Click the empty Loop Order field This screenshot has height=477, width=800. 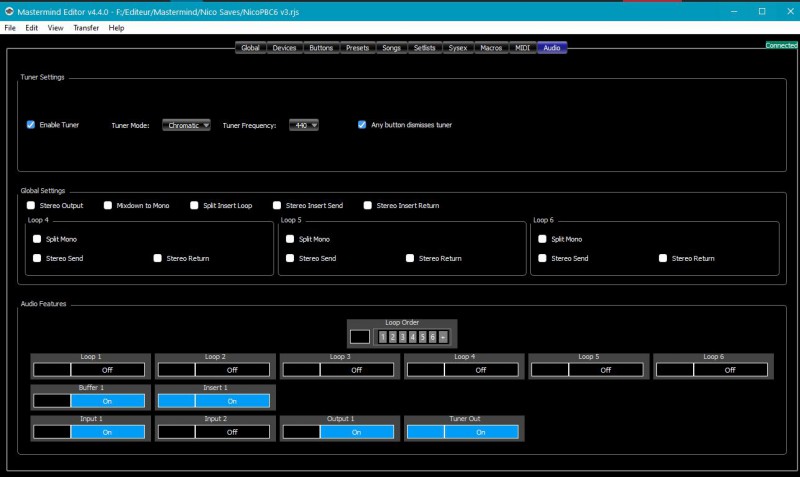pyautogui.click(x=360, y=337)
